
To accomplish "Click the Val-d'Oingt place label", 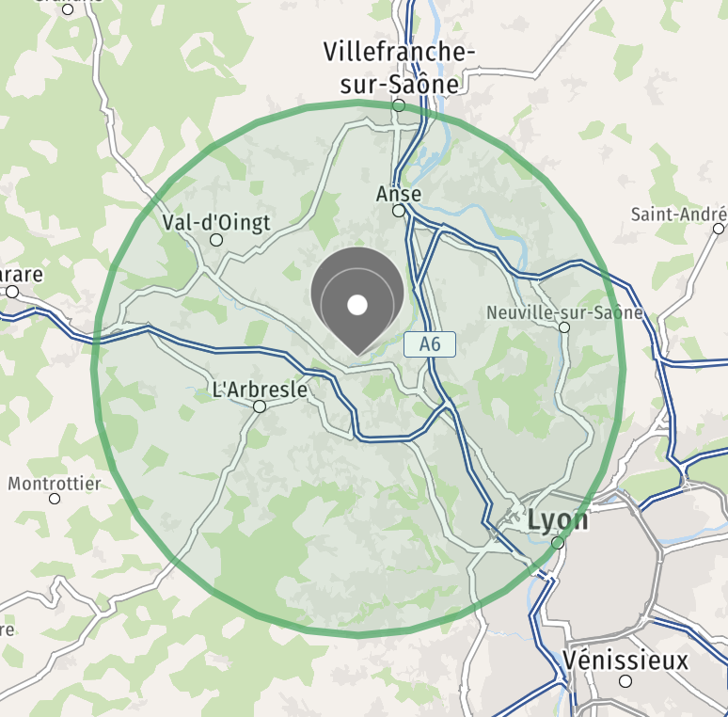I will (216, 223).
